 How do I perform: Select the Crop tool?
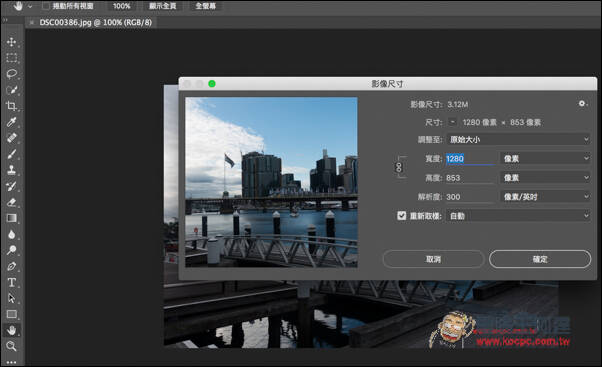[12, 106]
